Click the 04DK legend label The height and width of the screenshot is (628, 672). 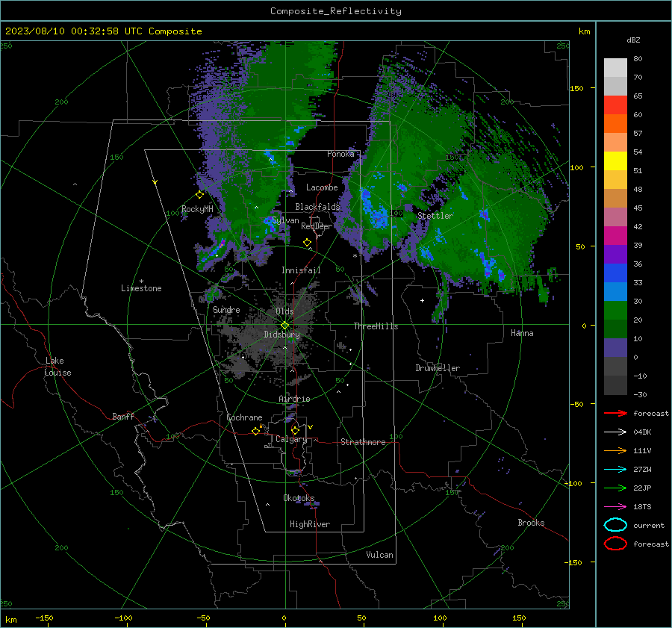click(x=642, y=432)
